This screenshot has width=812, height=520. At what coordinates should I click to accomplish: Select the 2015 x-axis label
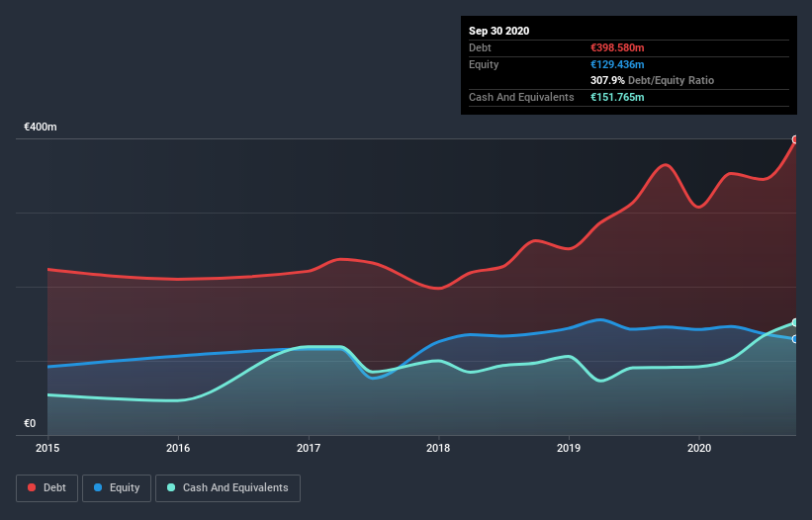[47, 448]
